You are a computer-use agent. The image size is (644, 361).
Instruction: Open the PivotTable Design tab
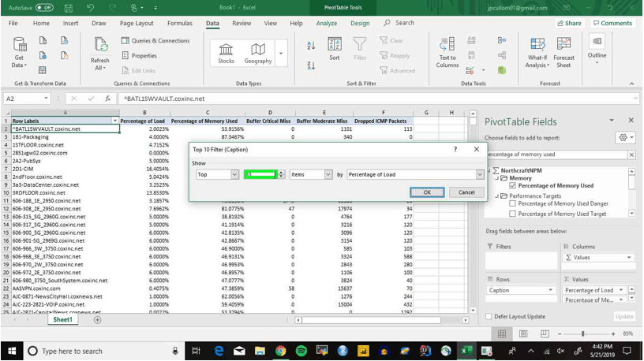coord(360,24)
